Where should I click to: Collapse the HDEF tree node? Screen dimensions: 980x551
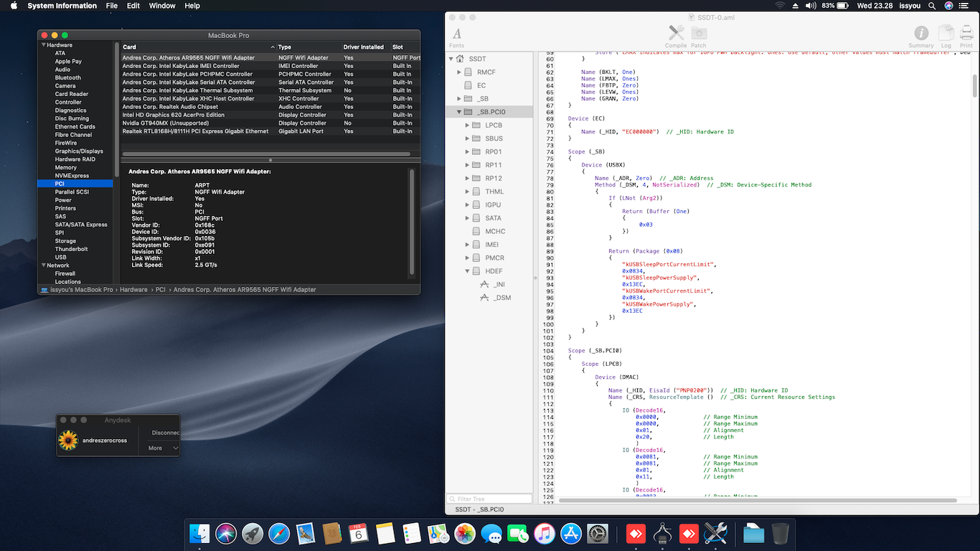(x=467, y=271)
